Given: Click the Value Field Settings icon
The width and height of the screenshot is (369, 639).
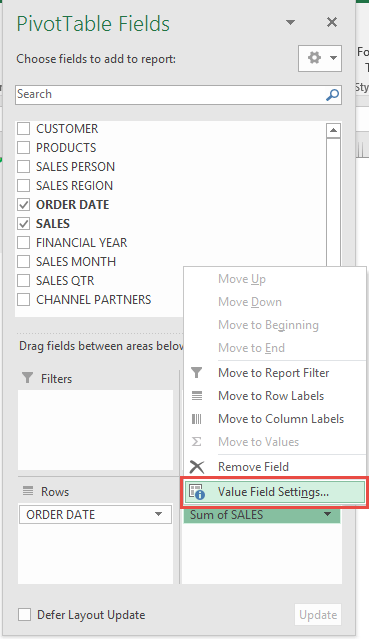Looking at the screenshot, I should [x=197, y=492].
